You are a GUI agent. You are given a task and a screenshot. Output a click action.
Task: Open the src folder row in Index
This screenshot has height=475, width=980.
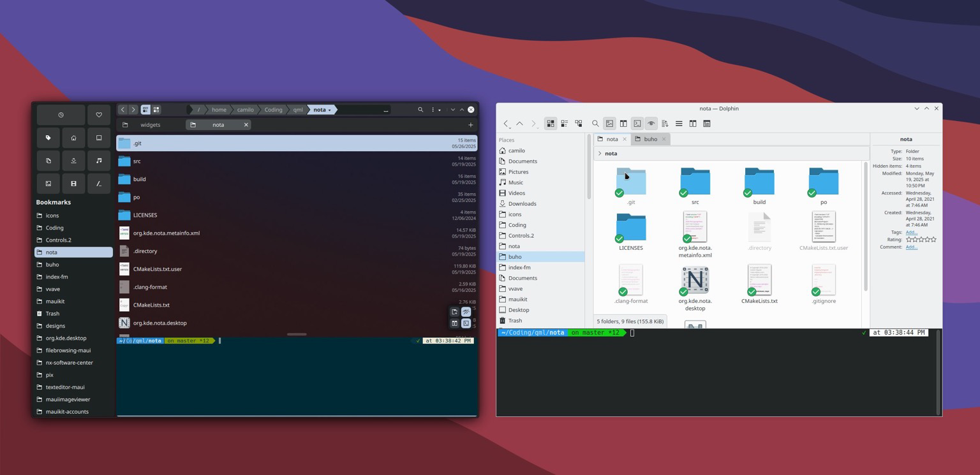coord(297,161)
